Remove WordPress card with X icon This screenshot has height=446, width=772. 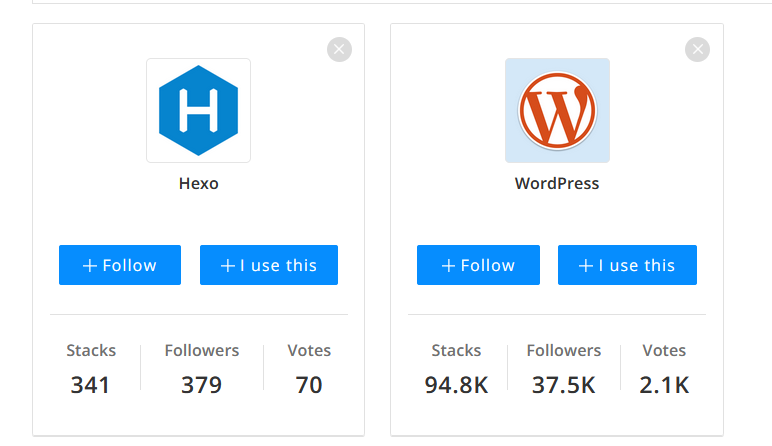pos(698,49)
